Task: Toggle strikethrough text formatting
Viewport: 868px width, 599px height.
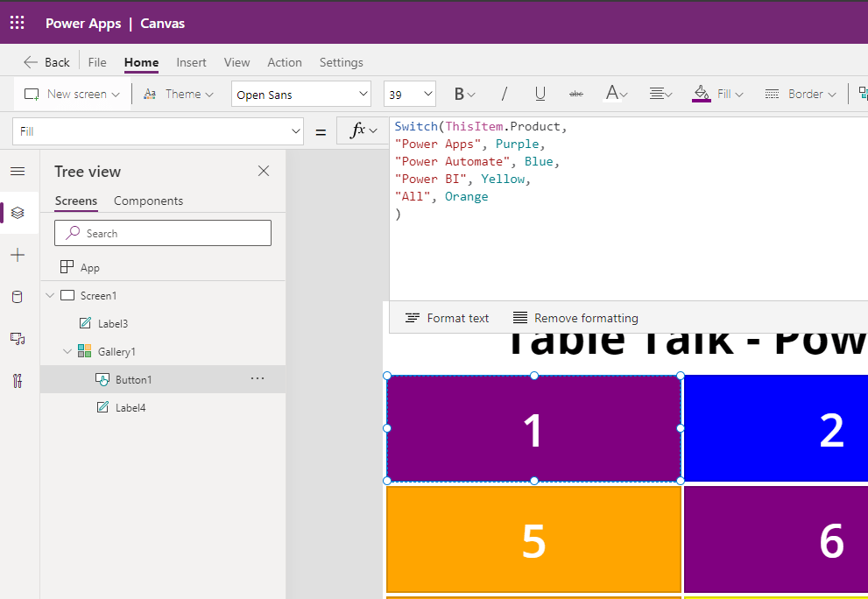Action: pos(575,94)
